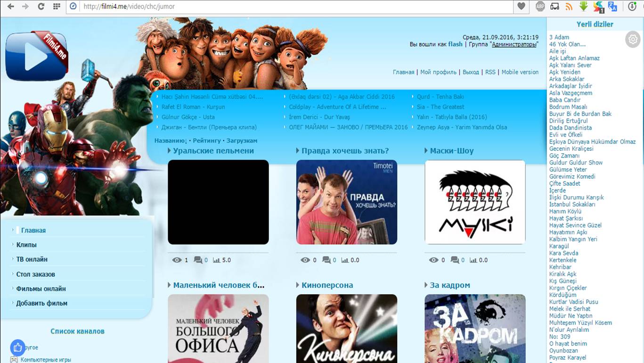The image size is (644, 363).
Task: Open Компьютерные игры channel link
Action: click(x=46, y=360)
